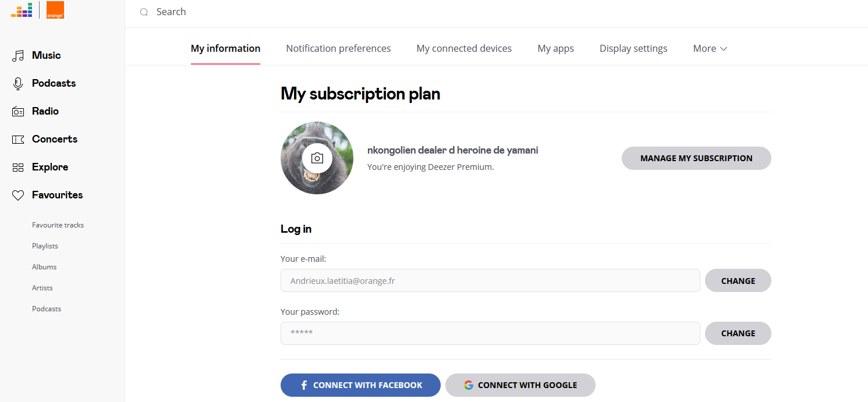Open Music via the note icon
The image size is (868, 402).
pos(18,56)
